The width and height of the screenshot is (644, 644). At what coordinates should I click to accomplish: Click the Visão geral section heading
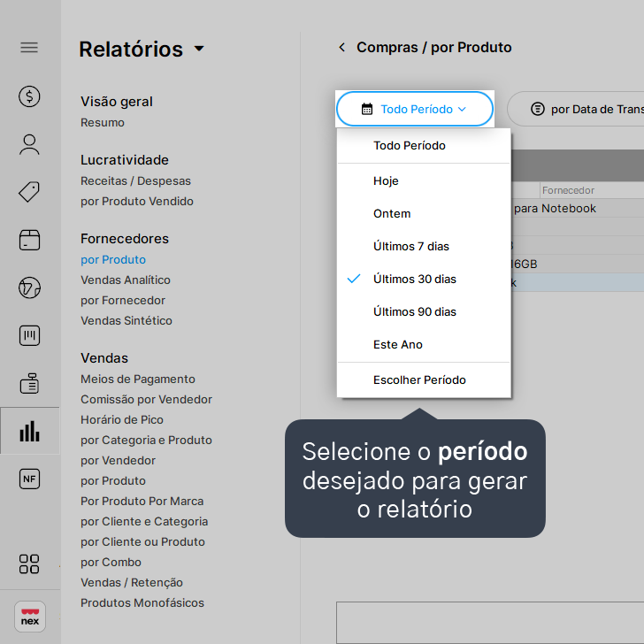[117, 102]
